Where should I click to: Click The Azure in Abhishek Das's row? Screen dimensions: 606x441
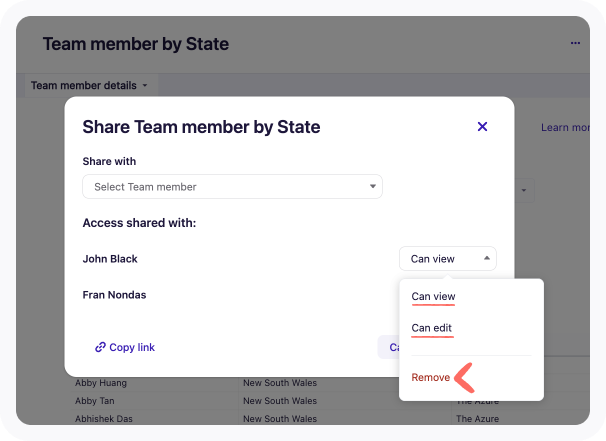click(477, 419)
